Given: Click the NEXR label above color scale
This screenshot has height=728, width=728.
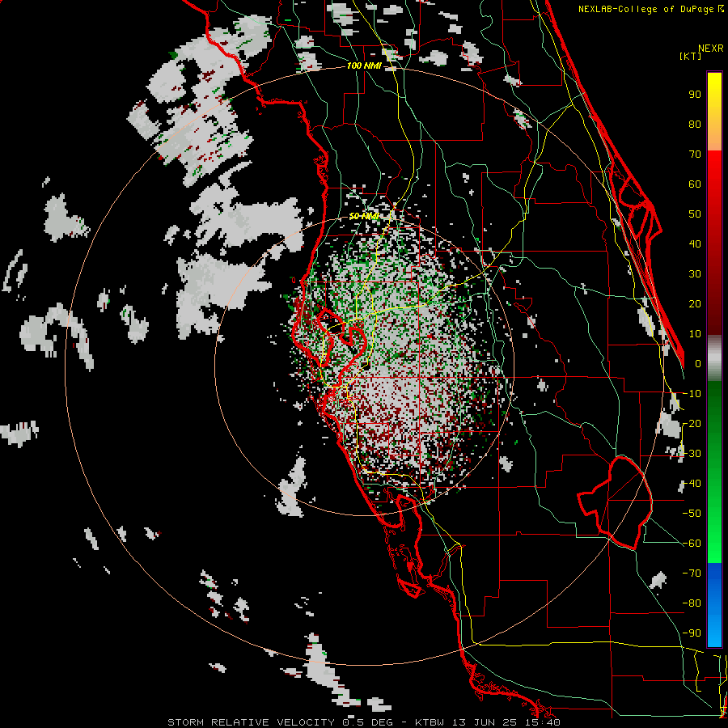Looking at the screenshot, I should pos(711,49).
